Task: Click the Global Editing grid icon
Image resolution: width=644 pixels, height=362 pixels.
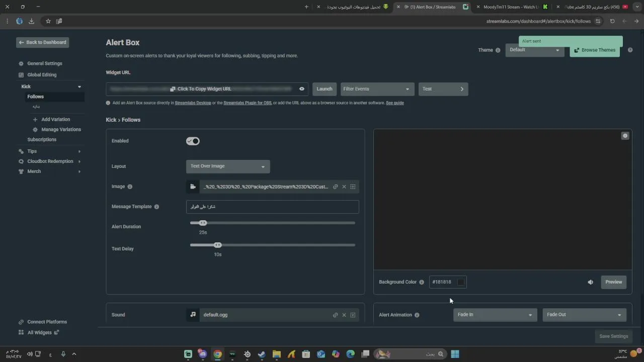Action: pyautogui.click(x=21, y=75)
